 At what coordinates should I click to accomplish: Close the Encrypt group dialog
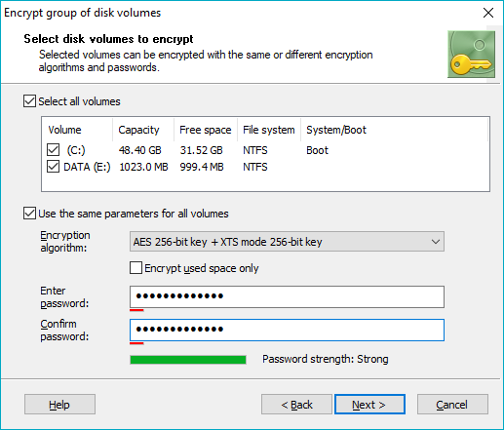[x=488, y=13]
